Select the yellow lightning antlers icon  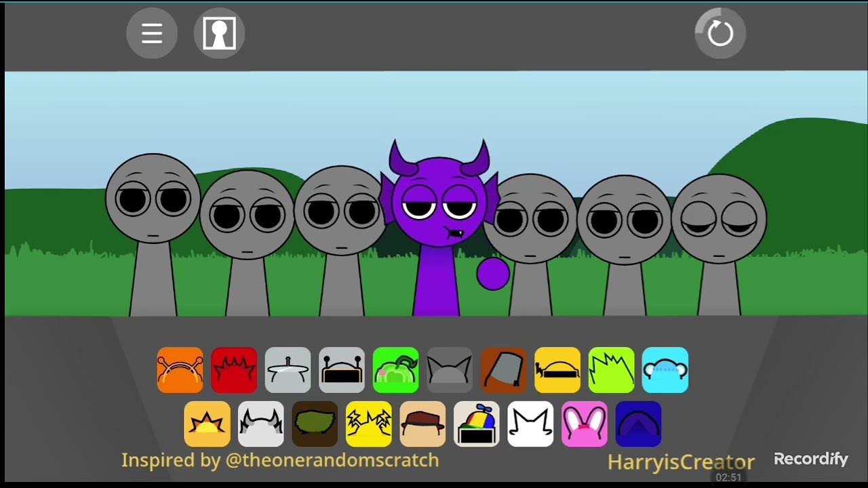(369, 424)
